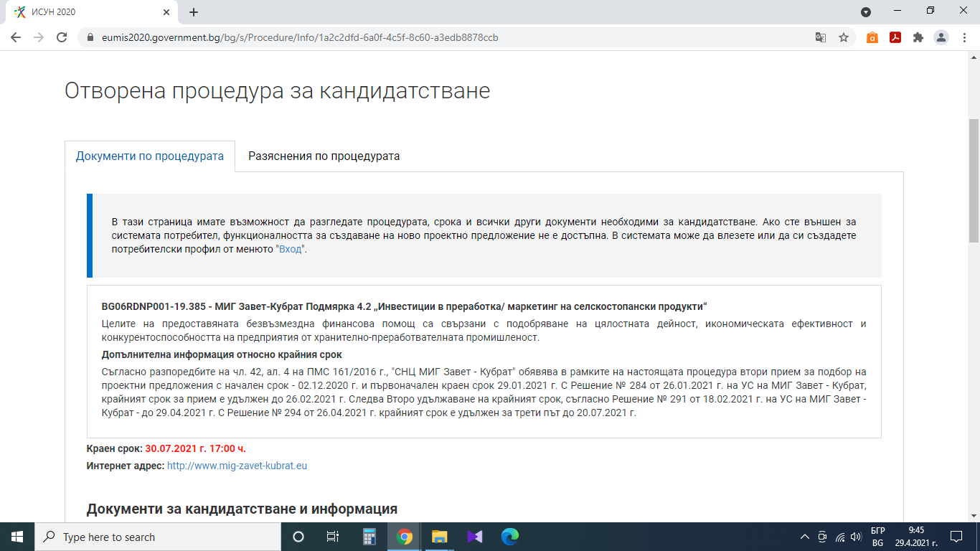Viewport: 980px width, 551px height.
Task: Open Cortana circle icon on taskbar
Action: point(298,537)
